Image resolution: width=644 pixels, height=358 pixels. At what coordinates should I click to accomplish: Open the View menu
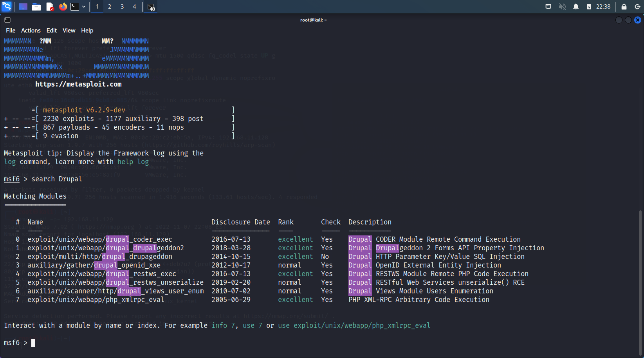pyautogui.click(x=69, y=31)
